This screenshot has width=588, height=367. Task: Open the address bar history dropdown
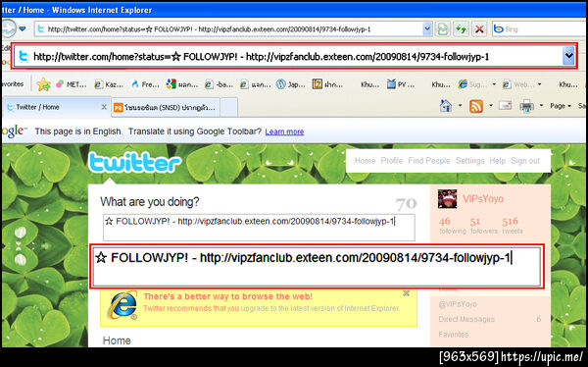pyautogui.click(x=426, y=28)
